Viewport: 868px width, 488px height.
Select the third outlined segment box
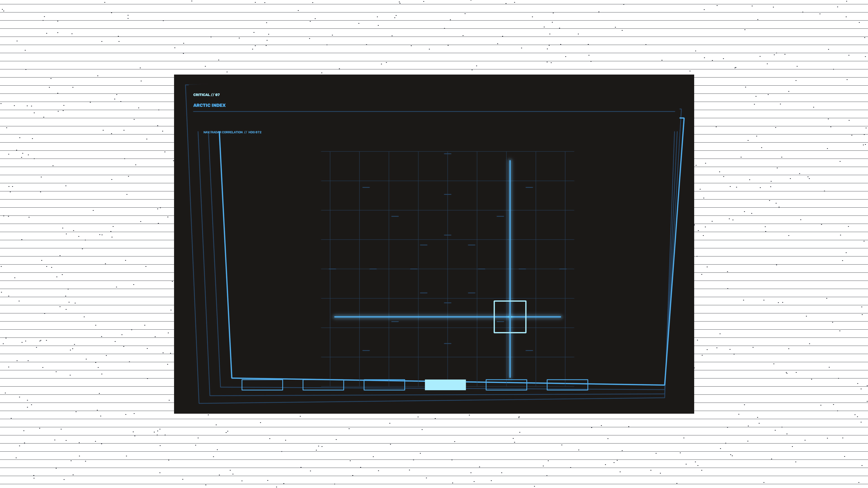[x=384, y=385]
